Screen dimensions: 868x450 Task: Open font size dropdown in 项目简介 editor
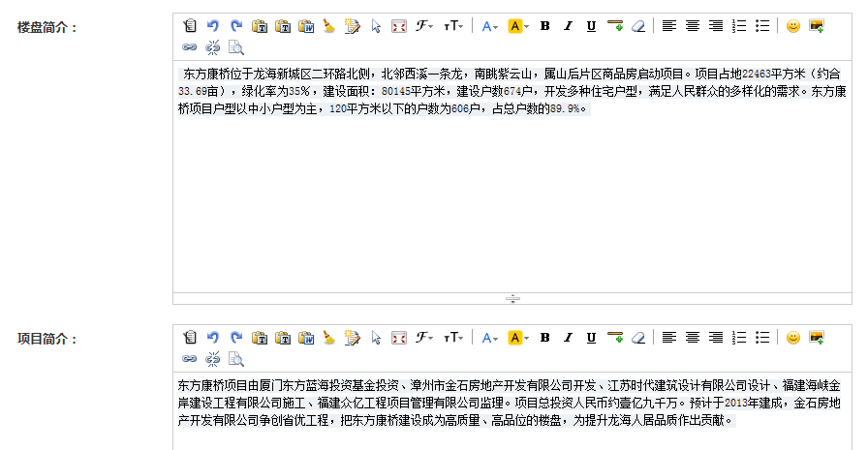point(452,338)
